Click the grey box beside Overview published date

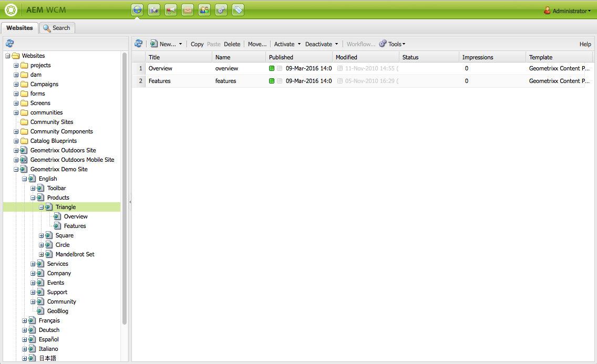(x=280, y=68)
